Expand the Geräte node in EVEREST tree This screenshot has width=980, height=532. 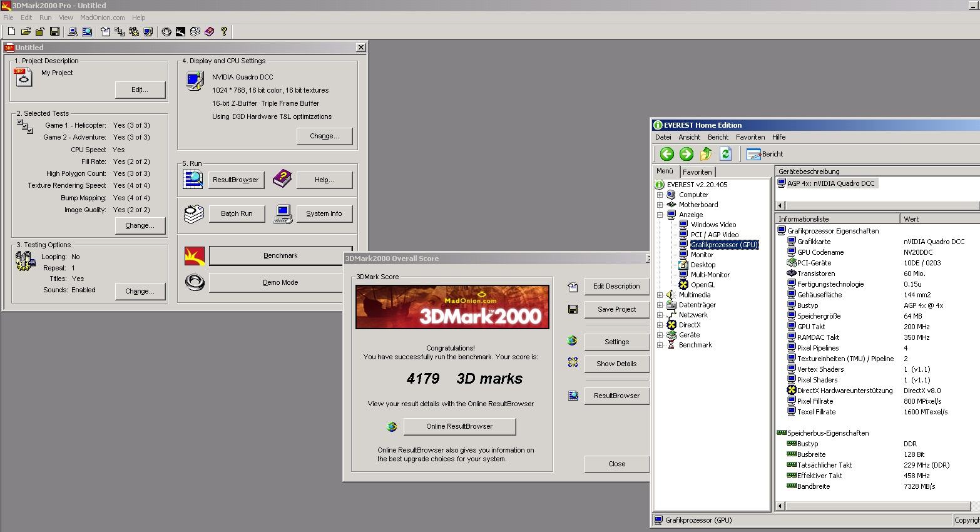660,335
